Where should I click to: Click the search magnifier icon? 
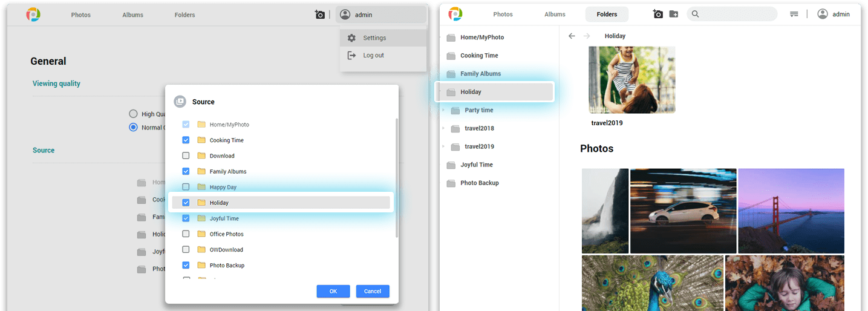coord(696,14)
